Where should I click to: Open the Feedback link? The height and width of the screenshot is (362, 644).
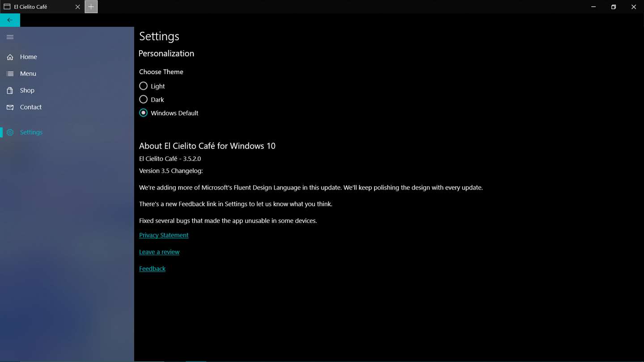[x=152, y=269]
